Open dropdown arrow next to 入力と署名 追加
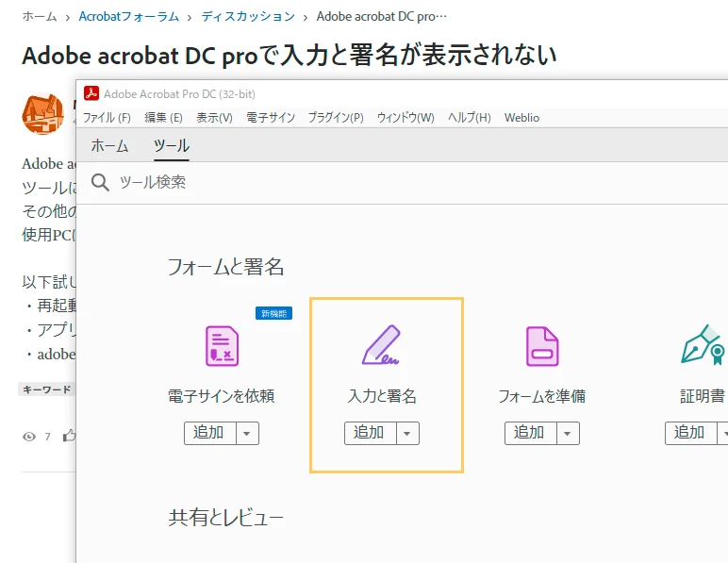 coord(407,434)
